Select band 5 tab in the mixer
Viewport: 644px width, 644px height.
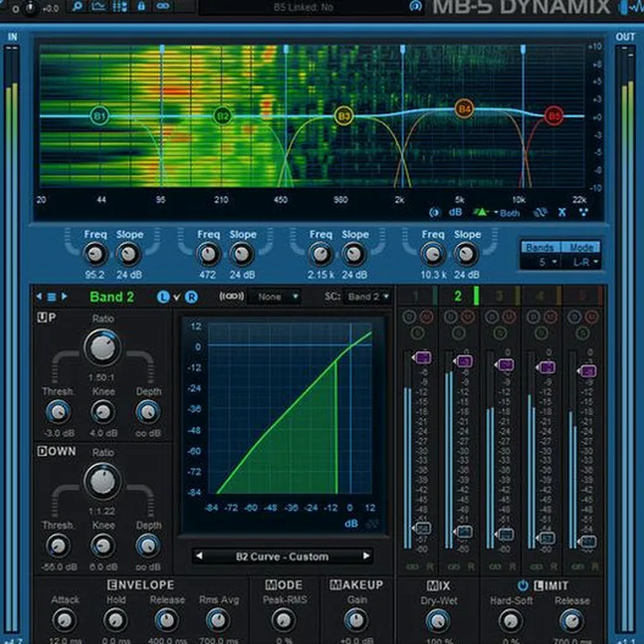pos(583,296)
